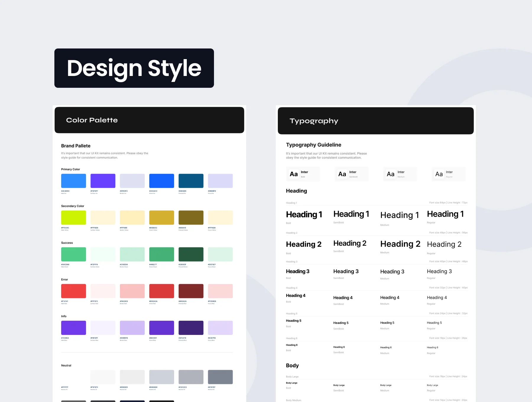Screen dimensions: 532x402
Task: Click the Body section heading
Action: [292, 366]
